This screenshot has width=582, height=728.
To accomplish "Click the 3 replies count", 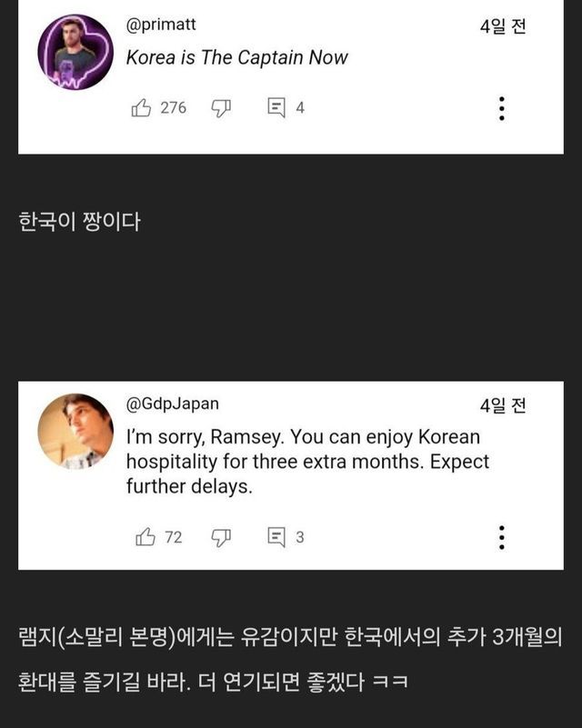I will click(x=300, y=537).
